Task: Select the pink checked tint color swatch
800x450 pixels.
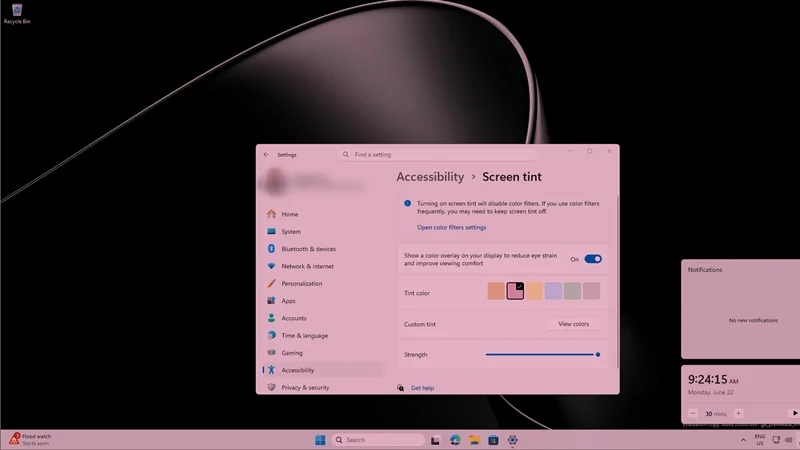Action: tap(515, 291)
